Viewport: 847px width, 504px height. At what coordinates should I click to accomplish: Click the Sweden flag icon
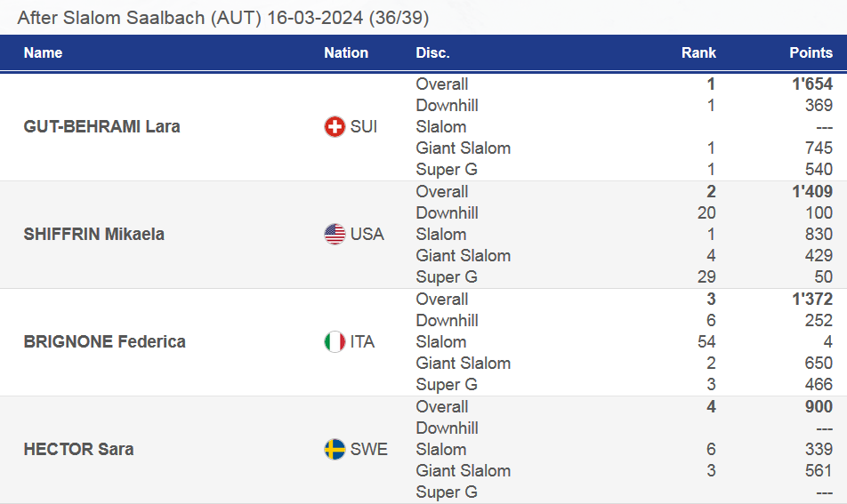point(335,450)
